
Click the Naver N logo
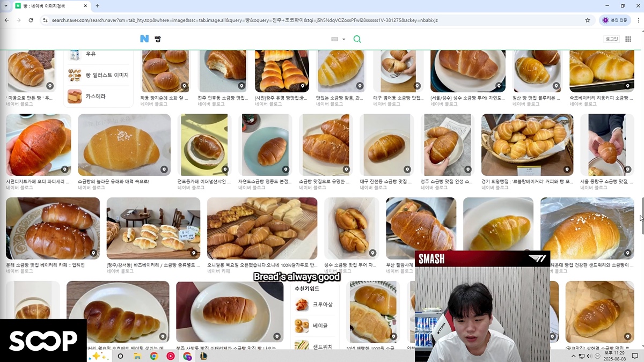tap(144, 39)
